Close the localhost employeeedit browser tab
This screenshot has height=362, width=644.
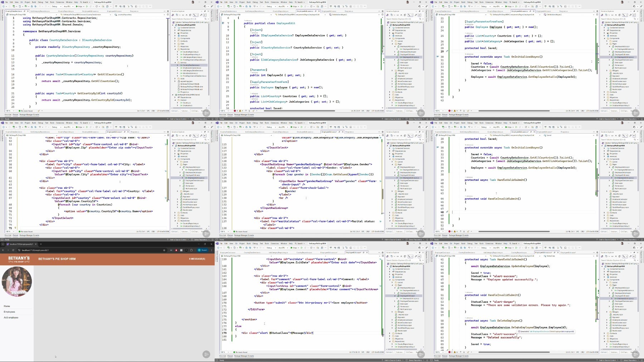[x=36, y=244]
